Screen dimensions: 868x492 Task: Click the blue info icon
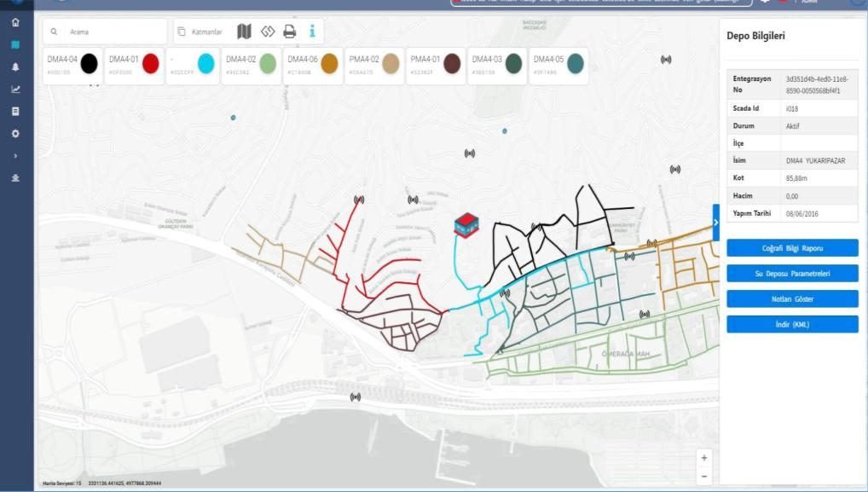[312, 31]
